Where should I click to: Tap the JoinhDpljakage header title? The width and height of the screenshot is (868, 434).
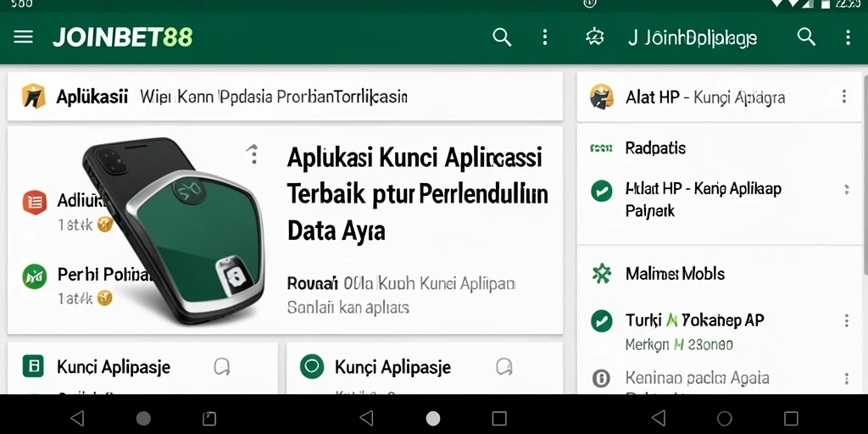tap(693, 38)
